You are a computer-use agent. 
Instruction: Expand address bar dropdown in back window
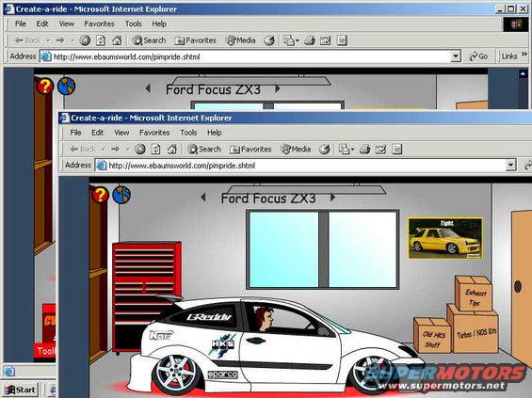[x=456, y=56]
